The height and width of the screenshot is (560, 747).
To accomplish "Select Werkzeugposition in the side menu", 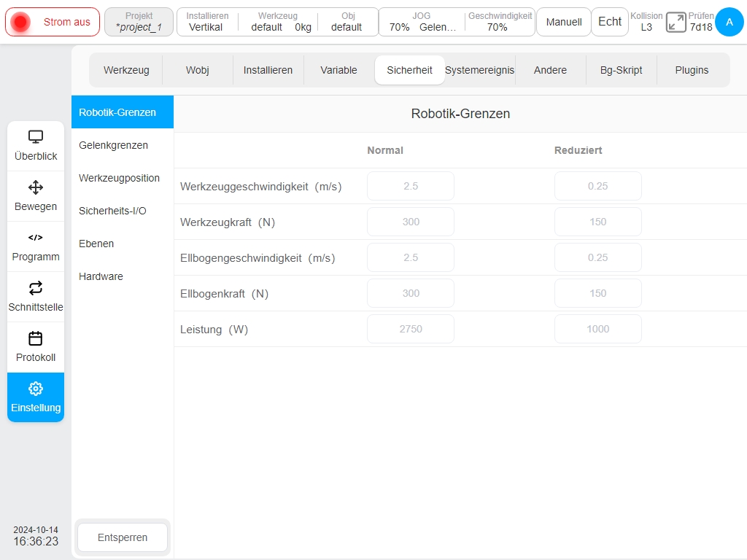I will [x=123, y=178].
